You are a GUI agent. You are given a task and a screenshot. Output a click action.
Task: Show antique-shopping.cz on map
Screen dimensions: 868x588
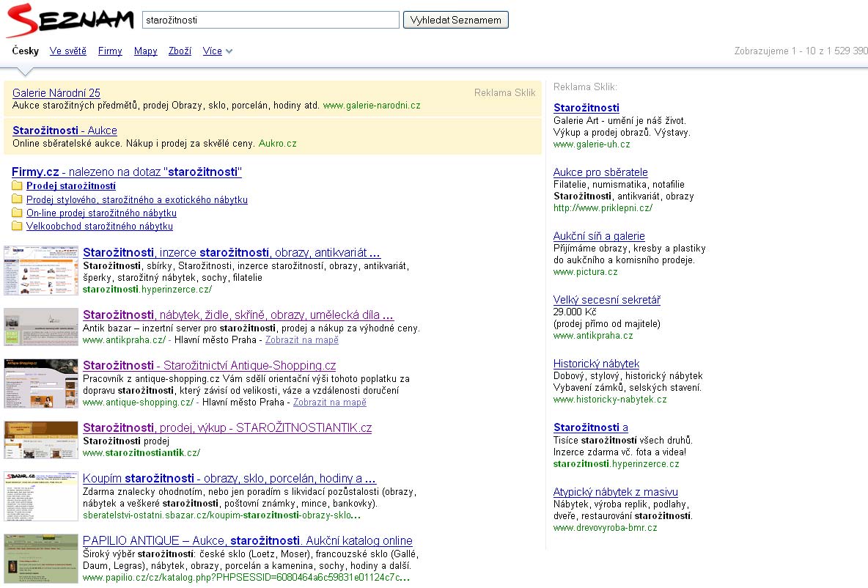(x=329, y=403)
